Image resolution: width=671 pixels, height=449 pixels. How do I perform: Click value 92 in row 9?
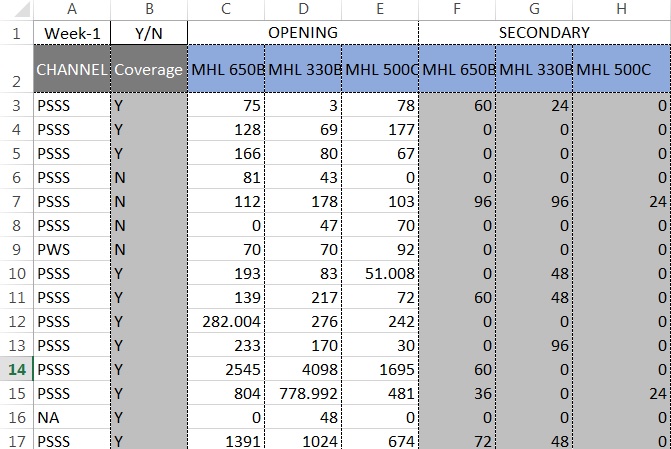coord(380,249)
